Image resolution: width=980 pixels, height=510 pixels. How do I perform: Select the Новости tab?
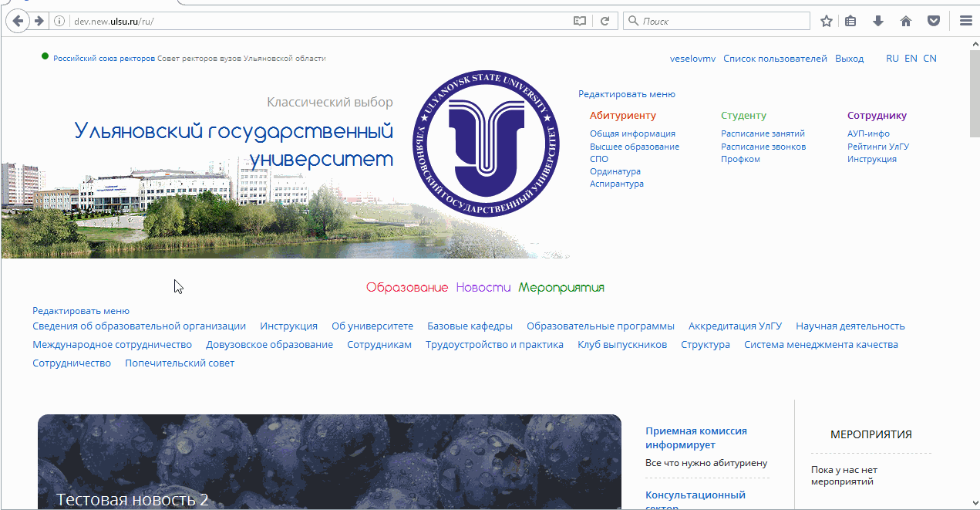click(483, 288)
